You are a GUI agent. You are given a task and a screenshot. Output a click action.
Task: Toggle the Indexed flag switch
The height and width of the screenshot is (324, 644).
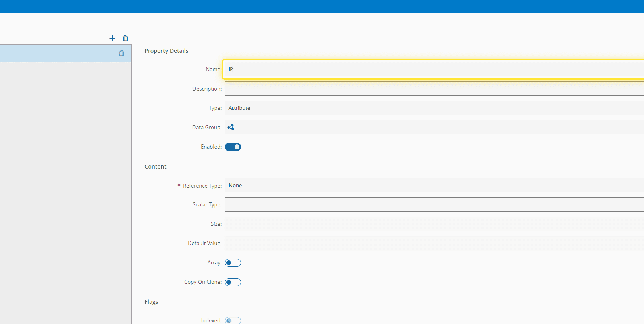click(233, 320)
